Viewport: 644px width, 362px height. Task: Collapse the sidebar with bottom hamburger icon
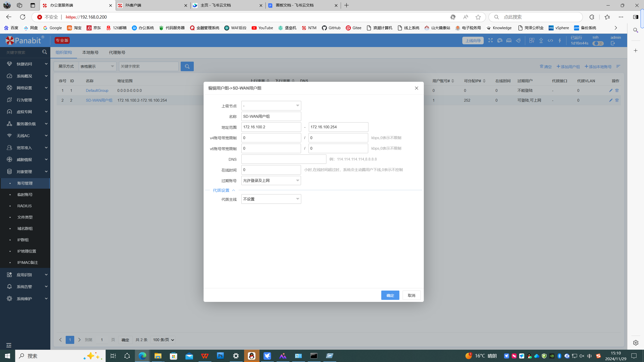pos(9,345)
